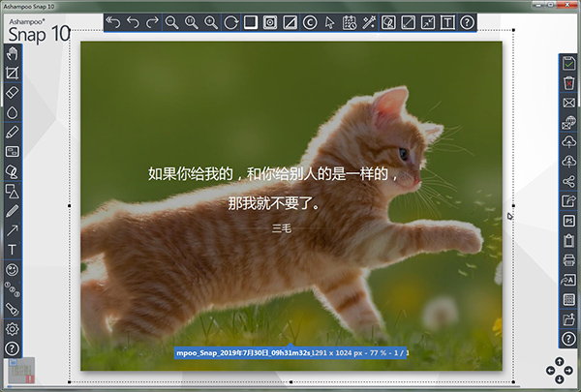Add a border frame using square icon

251,22
